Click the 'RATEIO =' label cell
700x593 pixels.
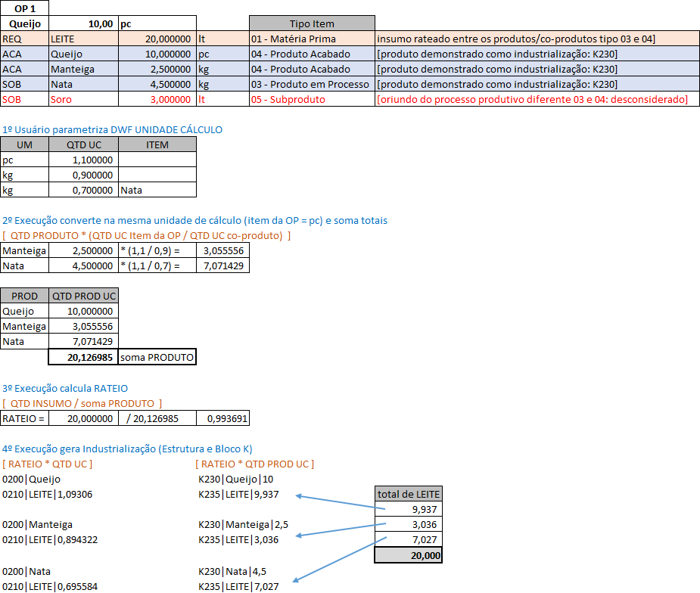(24, 418)
